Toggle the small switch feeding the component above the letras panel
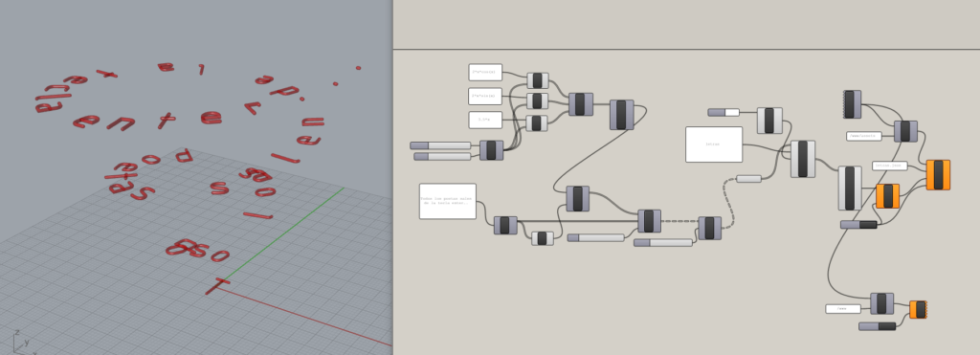 724,113
